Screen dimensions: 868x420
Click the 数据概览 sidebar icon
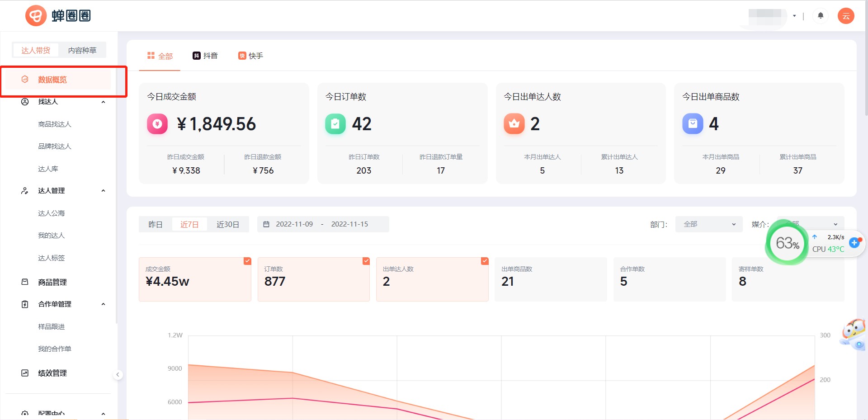pyautogui.click(x=25, y=79)
